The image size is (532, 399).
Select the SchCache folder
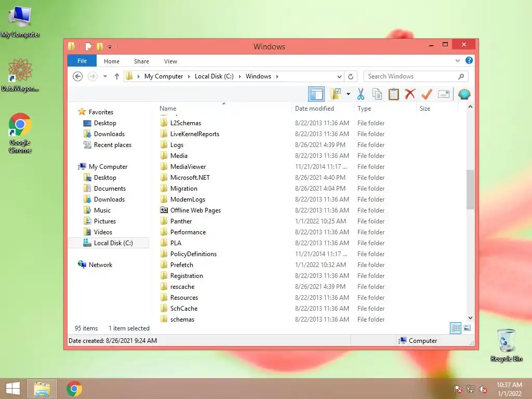coord(184,308)
